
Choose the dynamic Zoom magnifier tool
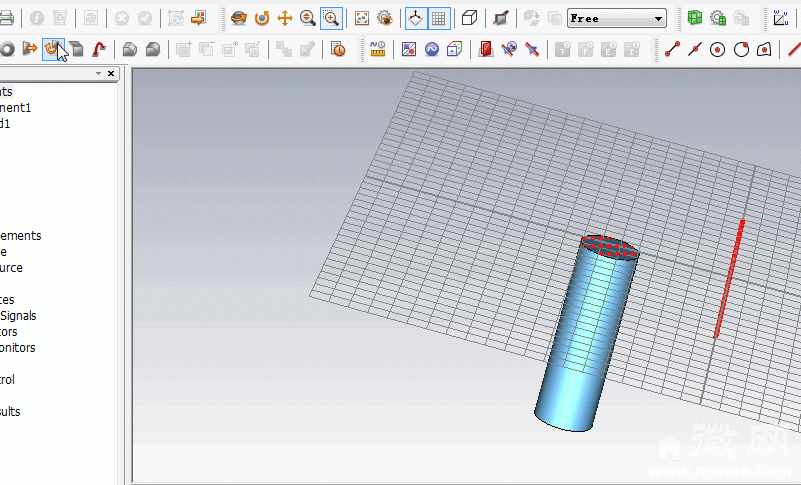(x=308, y=19)
